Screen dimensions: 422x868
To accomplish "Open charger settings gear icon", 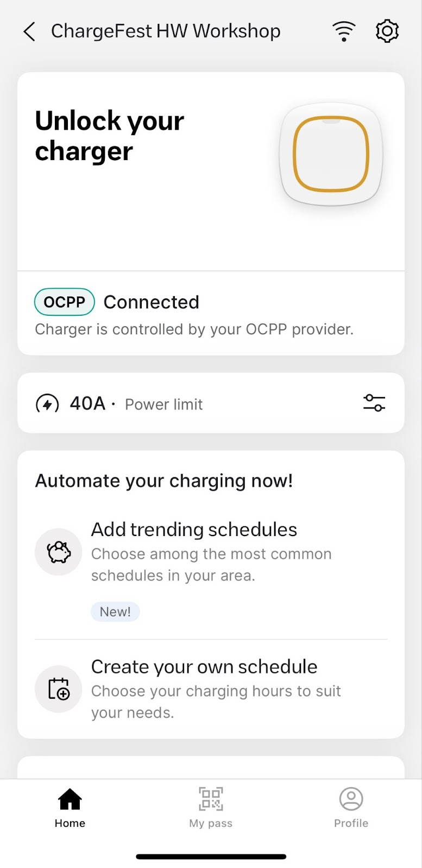I will click(387, 31).
